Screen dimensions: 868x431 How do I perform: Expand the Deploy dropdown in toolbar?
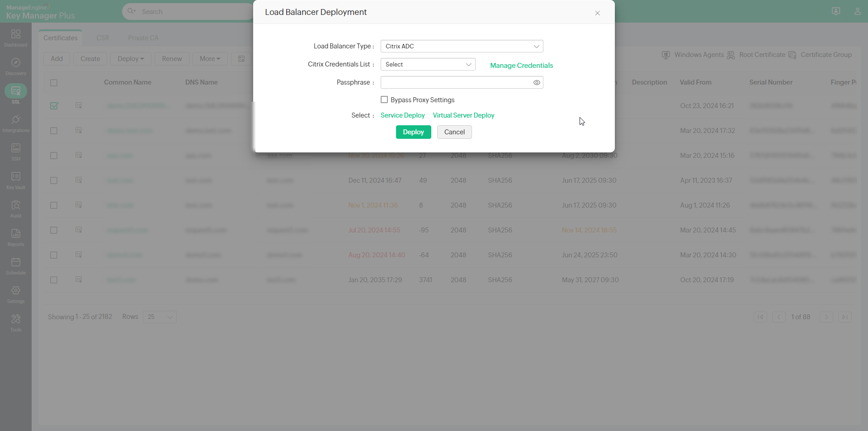(131, 59)
